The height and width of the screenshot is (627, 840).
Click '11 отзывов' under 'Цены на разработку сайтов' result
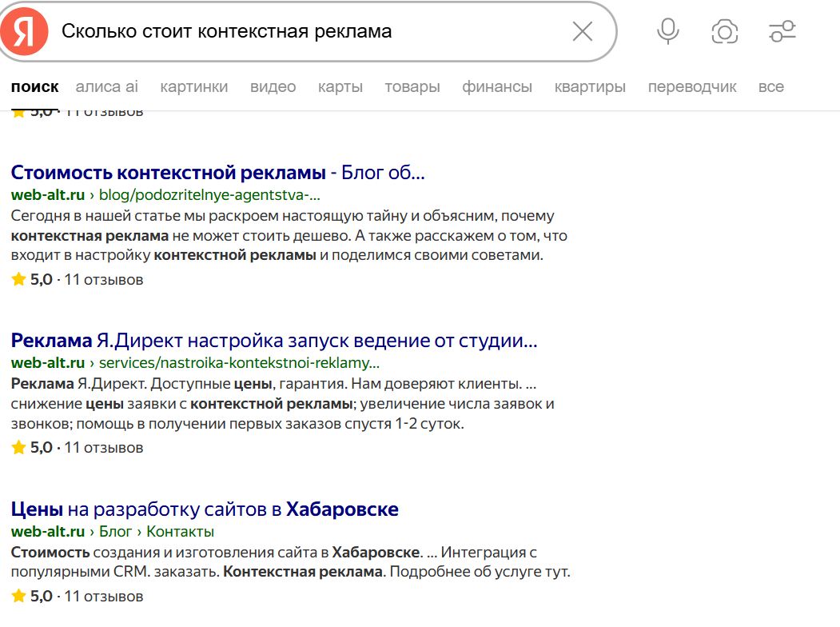[103, 596]
